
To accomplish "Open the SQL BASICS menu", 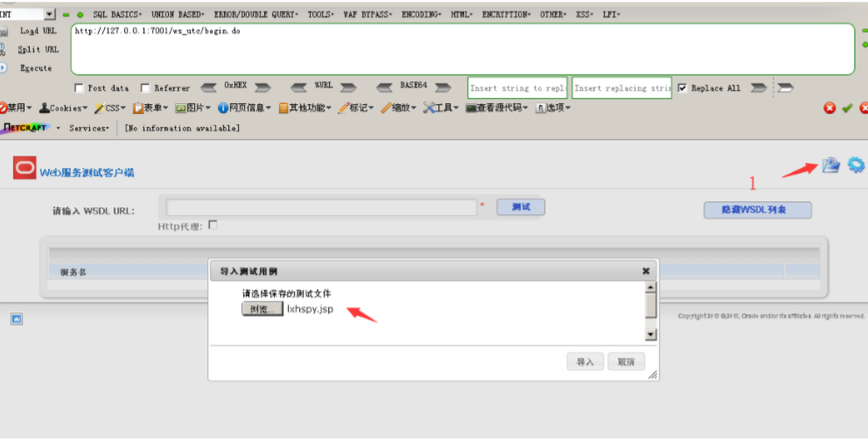I will click(117, 15).
